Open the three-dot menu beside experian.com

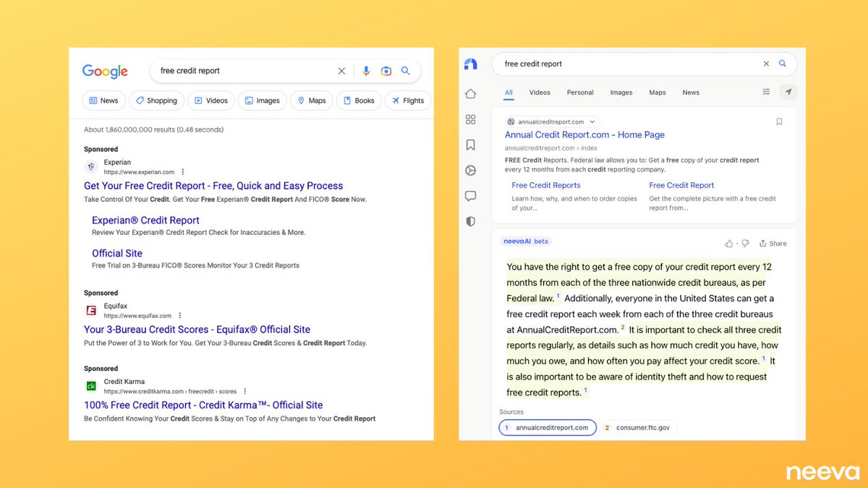click(183, 172)
